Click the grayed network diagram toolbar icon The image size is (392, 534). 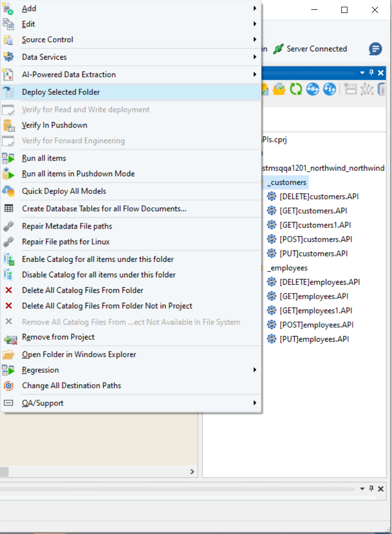coord(367,89)
